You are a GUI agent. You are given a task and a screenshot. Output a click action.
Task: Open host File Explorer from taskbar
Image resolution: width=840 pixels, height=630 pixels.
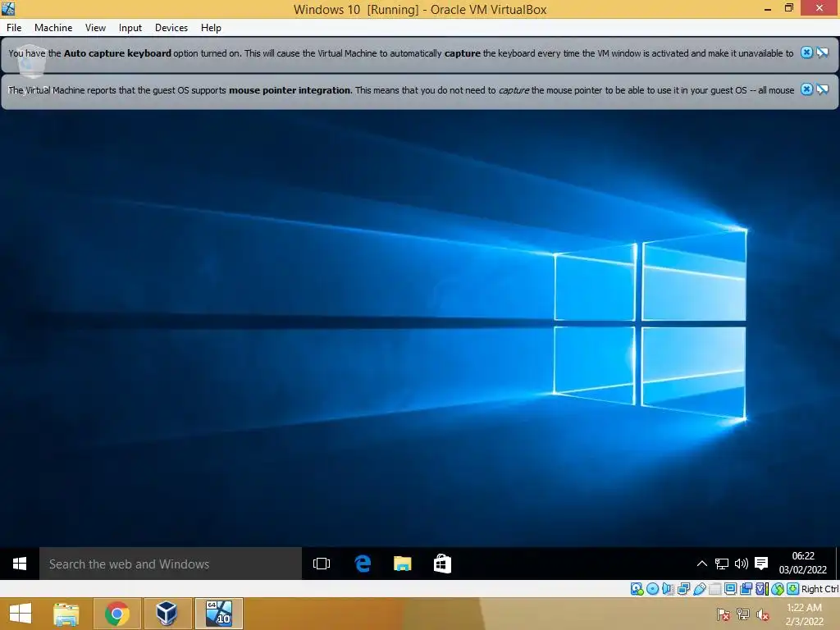[x=66, y=614]
